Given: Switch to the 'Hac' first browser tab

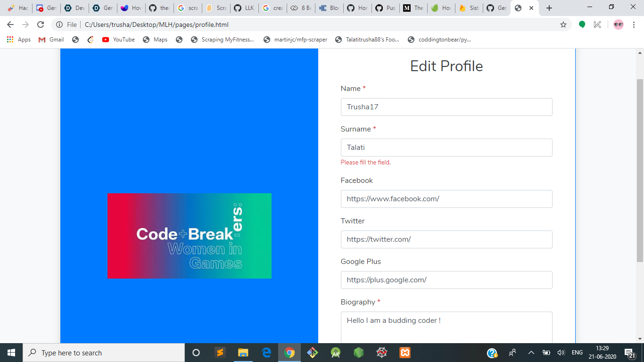Looking at the screenshot, I should (x=18, y=8).
